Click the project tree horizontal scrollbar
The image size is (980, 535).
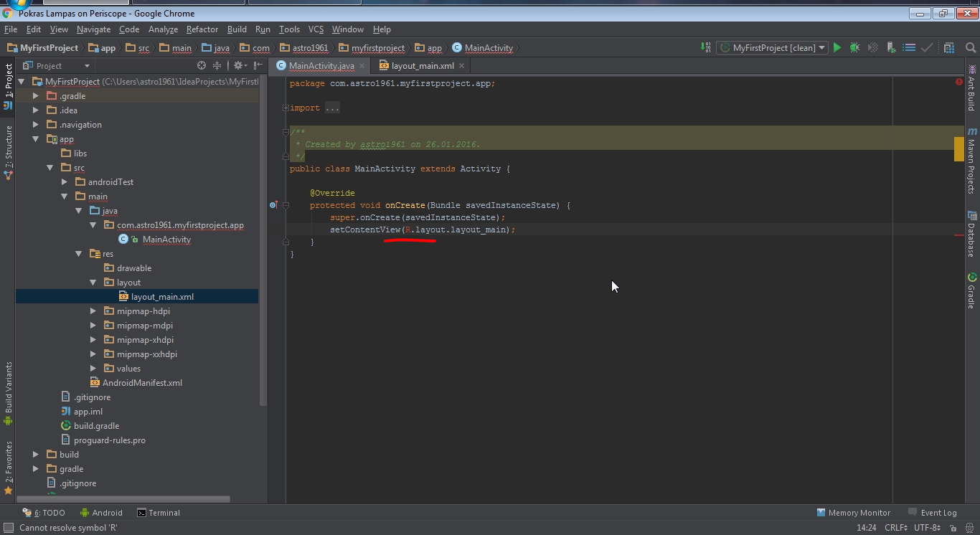coord(123,498)
